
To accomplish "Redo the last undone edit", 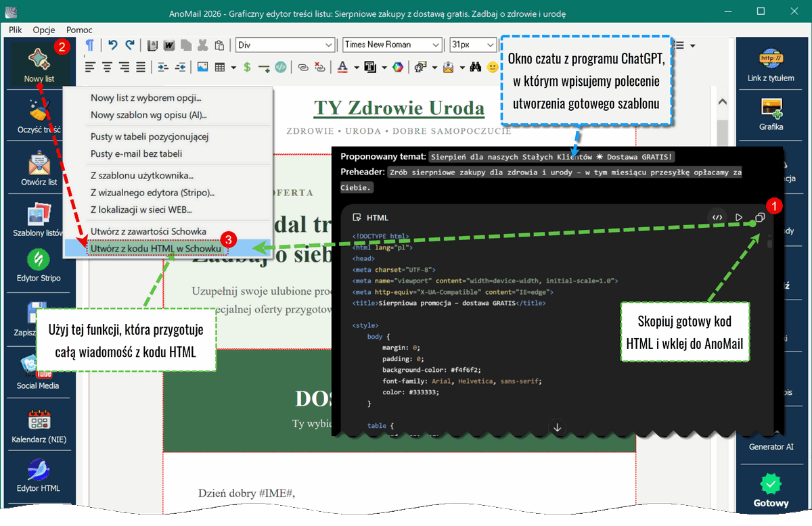I will [x=130, y=45].
